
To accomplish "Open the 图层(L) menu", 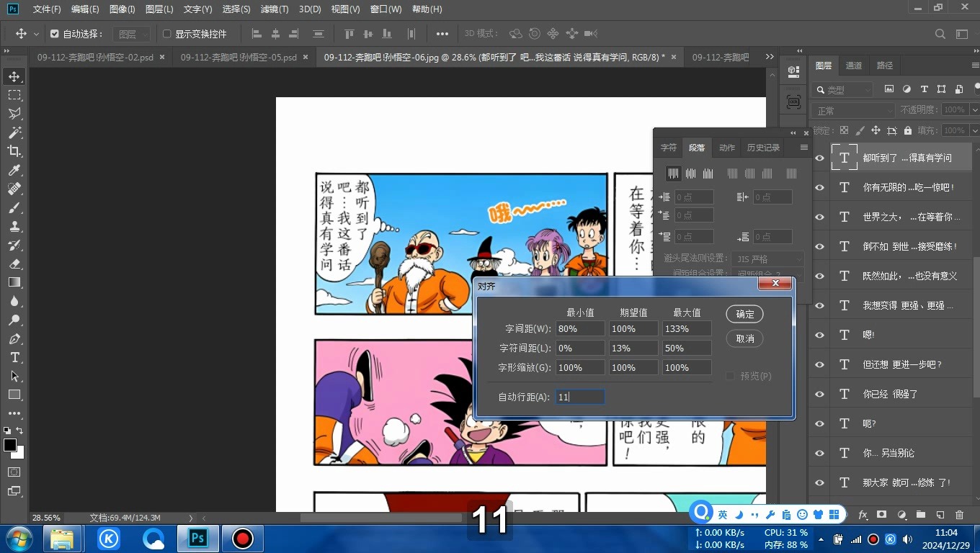I will 159,9.
